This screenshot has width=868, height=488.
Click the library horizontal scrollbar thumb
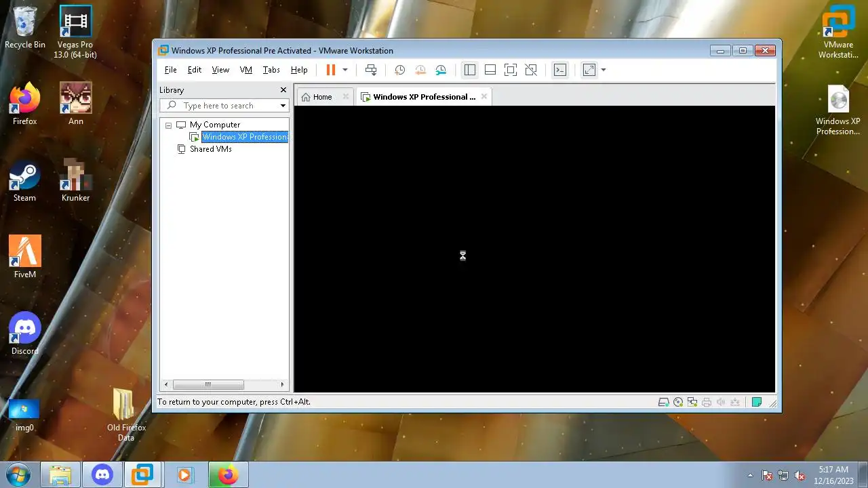(x=208, y=385)
